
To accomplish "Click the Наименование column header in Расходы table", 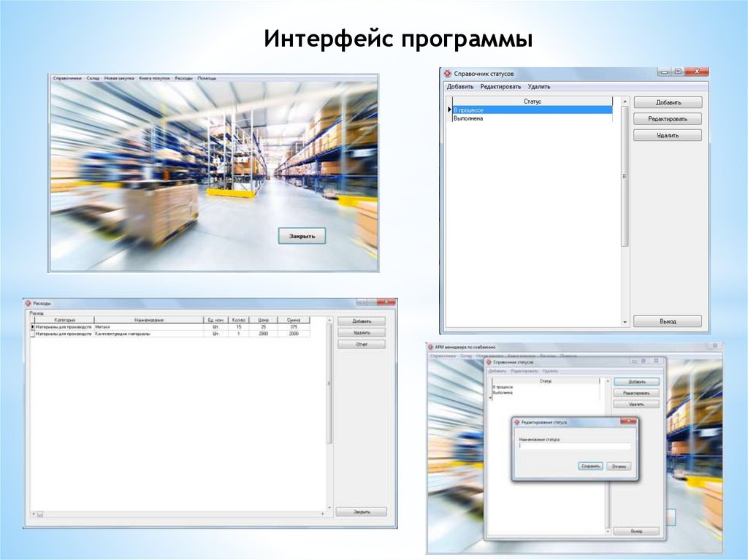I will click(x=149, y=320).
